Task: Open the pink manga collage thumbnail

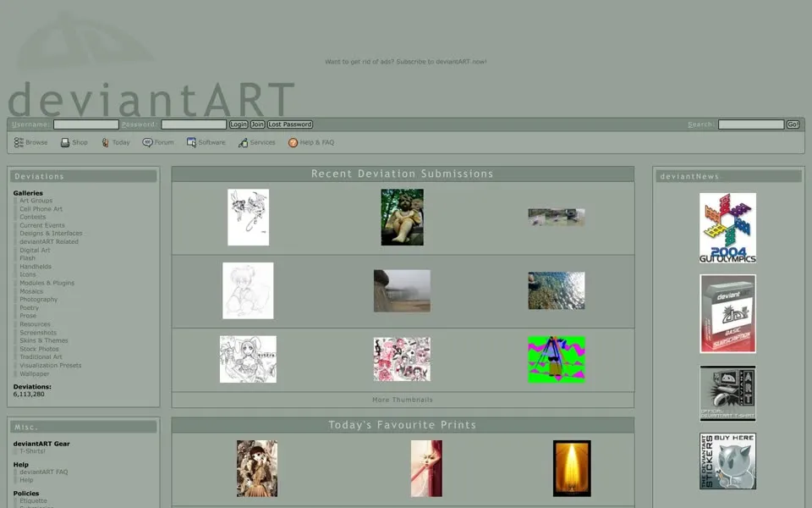Action: 402,359
